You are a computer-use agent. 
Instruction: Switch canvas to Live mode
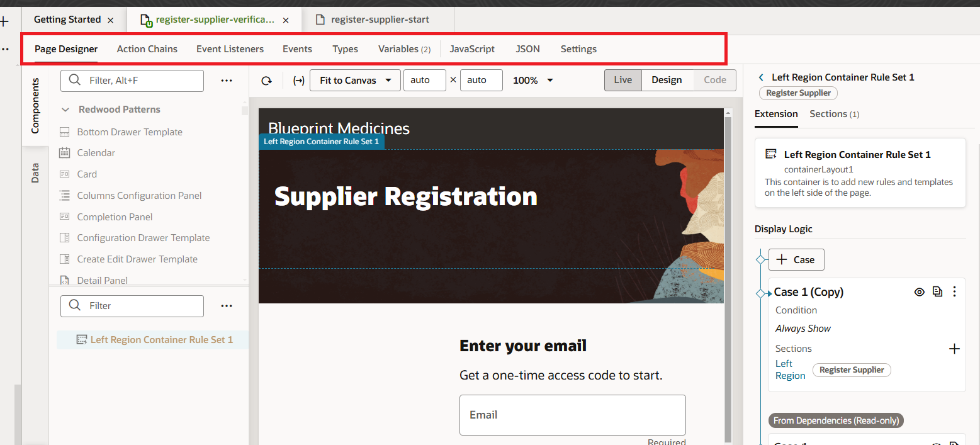click(x=622, y=79)
